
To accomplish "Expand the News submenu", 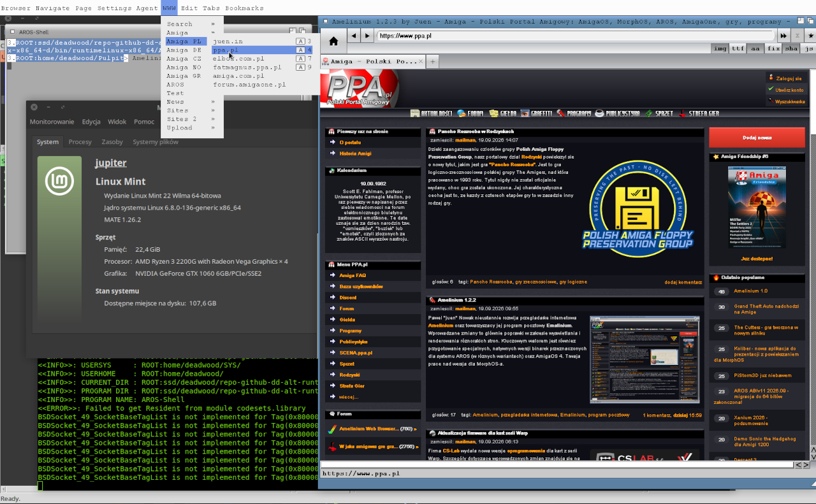I will pyautogui.click(x=192, y=102).
